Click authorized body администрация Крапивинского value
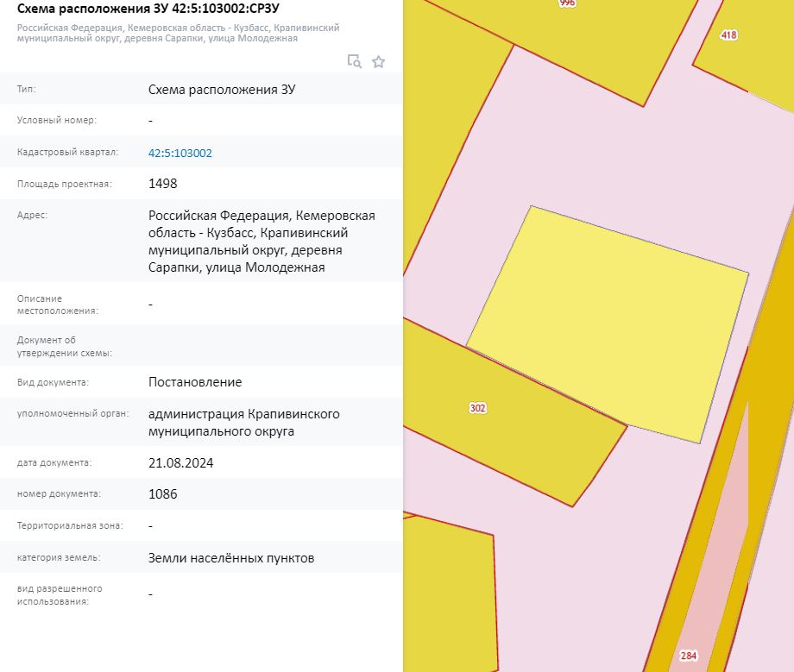The image size is (794, 672). tap(243, 423)
